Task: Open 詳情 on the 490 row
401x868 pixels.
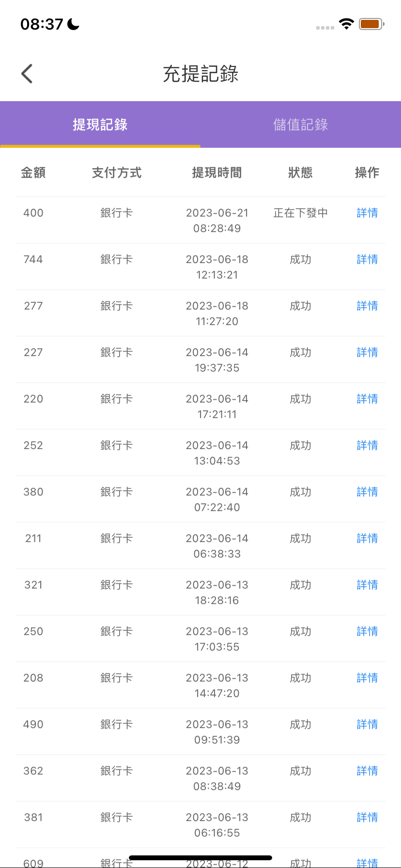Action: click(367, 724)
